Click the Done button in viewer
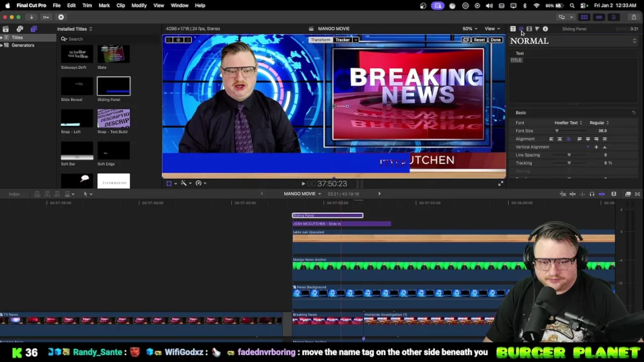 pyautogui.click(x=496, y=40)
